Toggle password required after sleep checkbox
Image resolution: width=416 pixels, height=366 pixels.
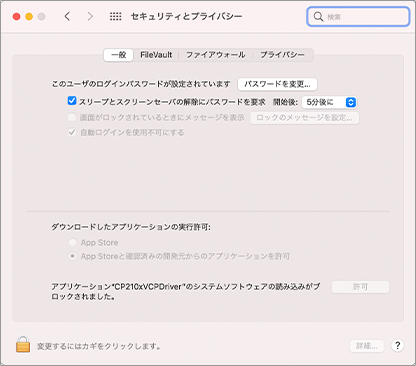click(72, 101)
